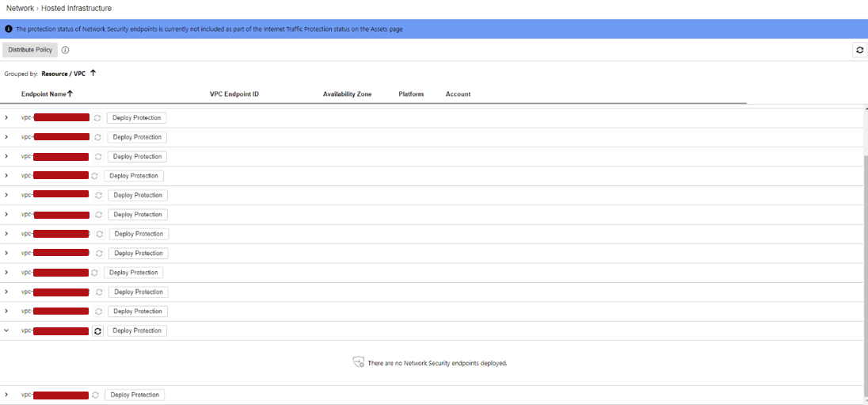
Task: Click refresh icon on the second VPC row
Action: (97, 137)
